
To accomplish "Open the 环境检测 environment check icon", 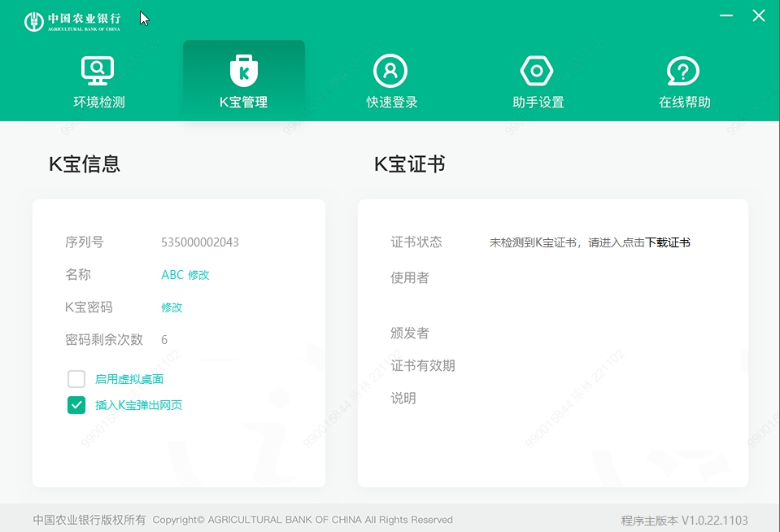I will click(98, 71).
